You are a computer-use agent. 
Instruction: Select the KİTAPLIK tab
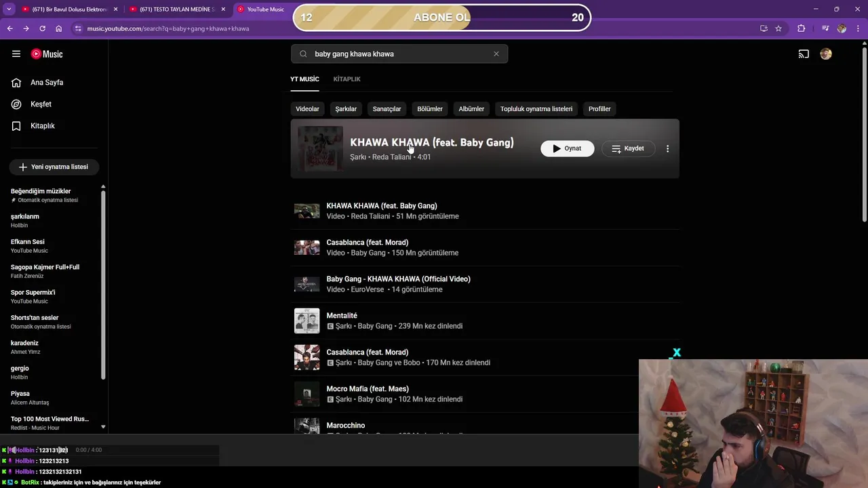click(347, 79)
